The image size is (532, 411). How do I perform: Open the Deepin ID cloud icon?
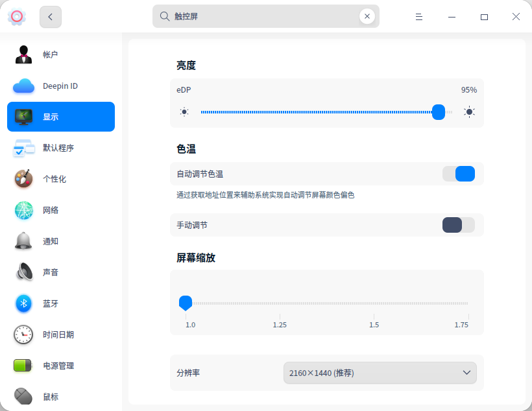tap(23, 86)
